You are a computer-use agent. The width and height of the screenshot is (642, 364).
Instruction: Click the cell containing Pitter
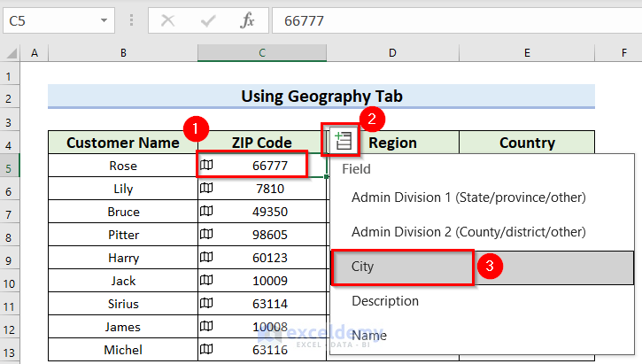[x=123, y=235]
